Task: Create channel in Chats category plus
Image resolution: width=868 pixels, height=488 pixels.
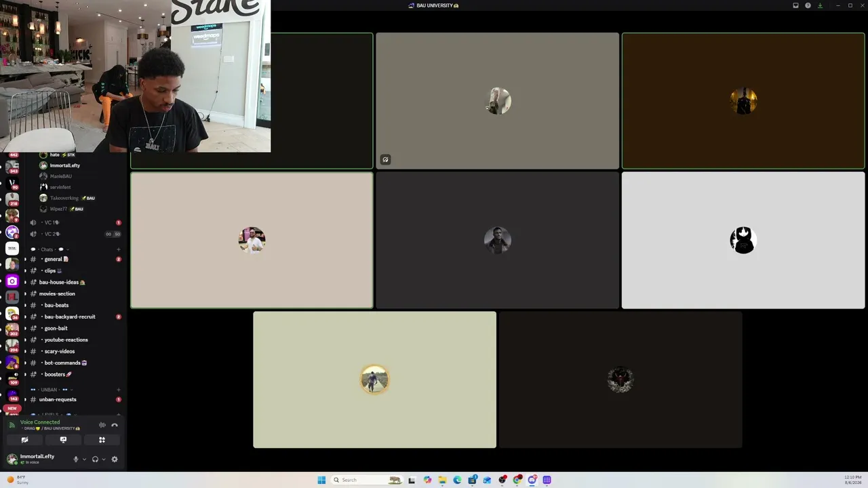Action: (119, 249)
